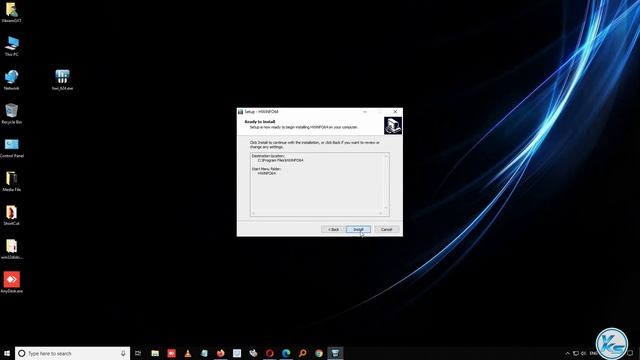Click the Destination location path text
Image resolution: width=640 pixels, height=360 pixels.
(x=280, y=160)
